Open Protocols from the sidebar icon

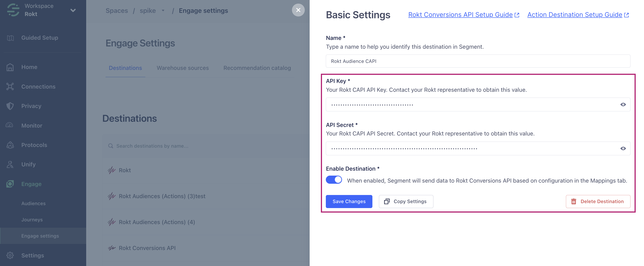[10, 145]
